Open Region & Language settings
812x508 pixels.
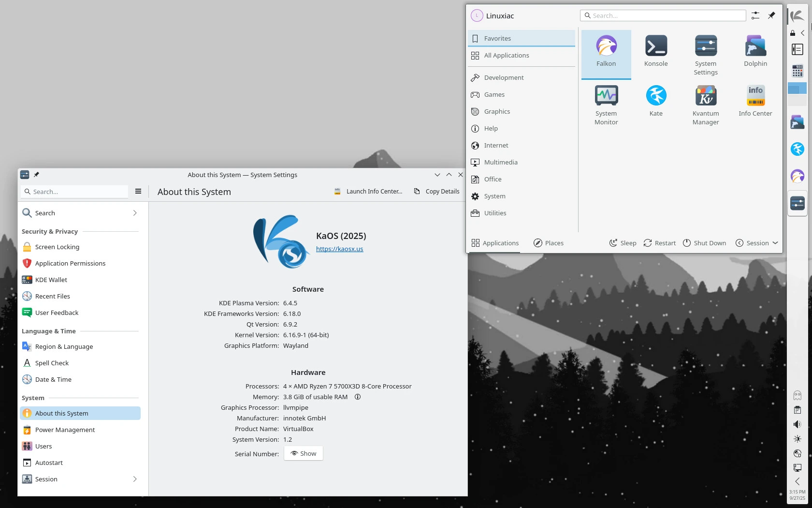pos(80,346)
